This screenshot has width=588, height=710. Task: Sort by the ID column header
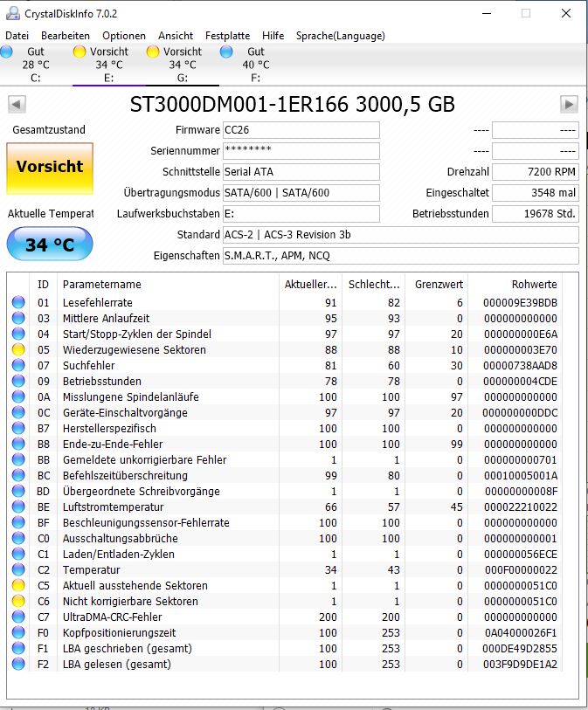[43, 285]
